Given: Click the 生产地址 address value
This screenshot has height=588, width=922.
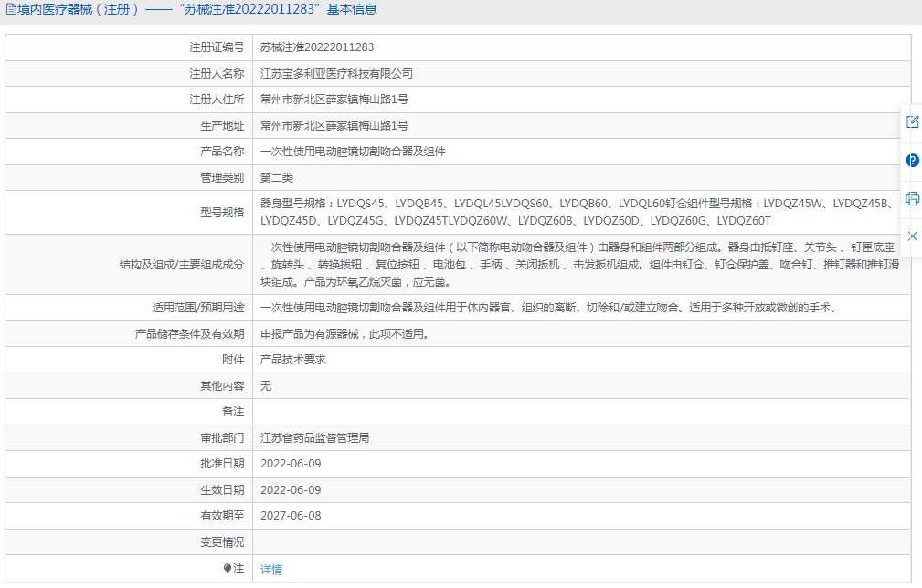Looking at the screenshot, I should [334, 126].
